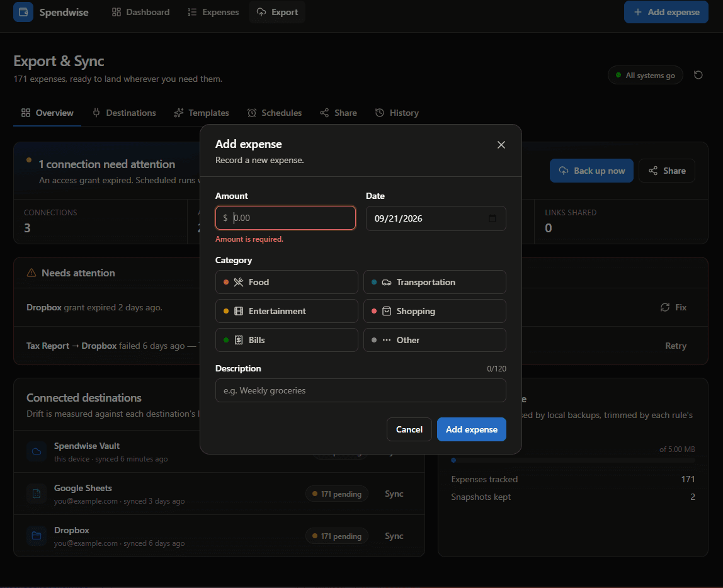Viewport: 723px width, 588px height.
Task: Click the shopping bag icon
Action: point(387,311)
